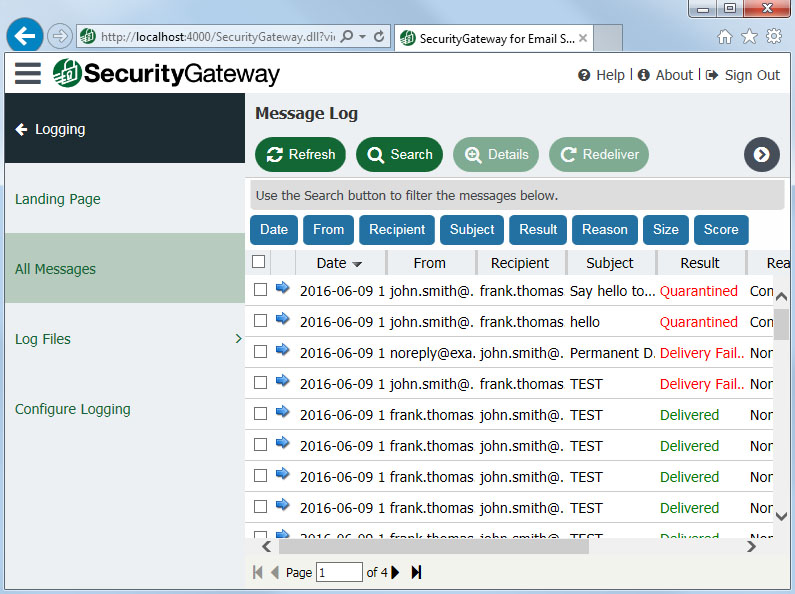Check the Quarantined hello message row
Image resolution: width=795 pixels, height=594 pixels.
point(261,320)
